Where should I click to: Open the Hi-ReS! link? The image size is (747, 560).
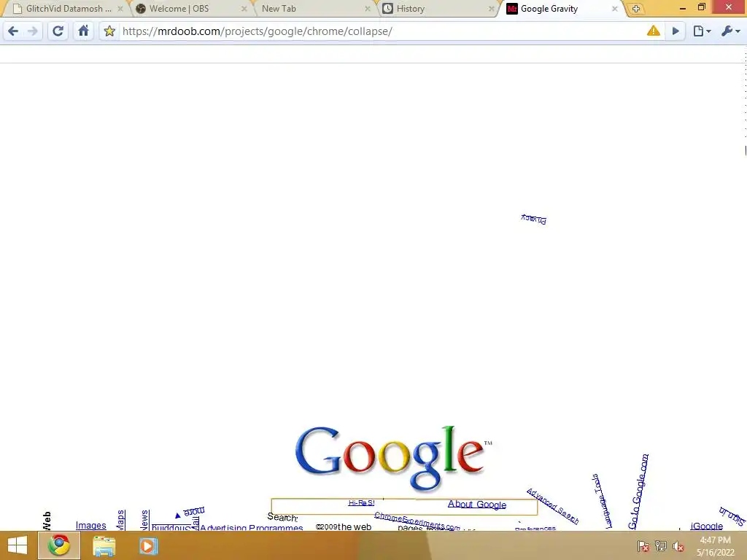click(x=361, y=503)
